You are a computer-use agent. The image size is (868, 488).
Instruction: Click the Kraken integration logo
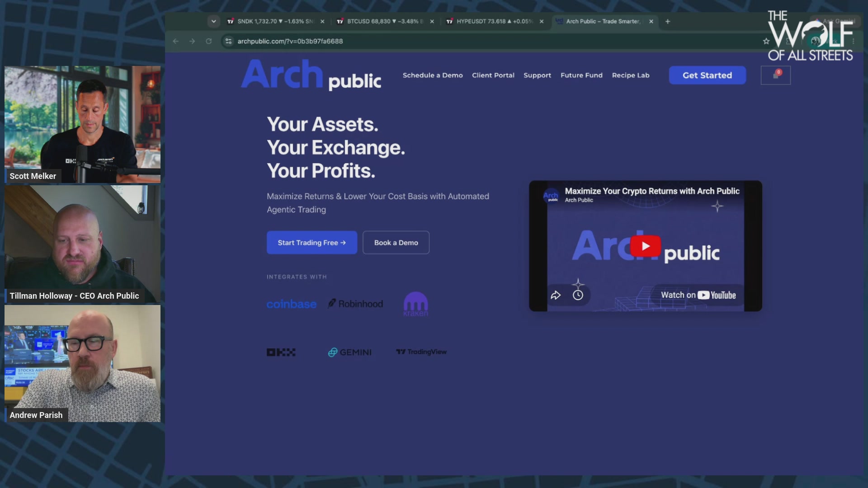coord(415,304)
